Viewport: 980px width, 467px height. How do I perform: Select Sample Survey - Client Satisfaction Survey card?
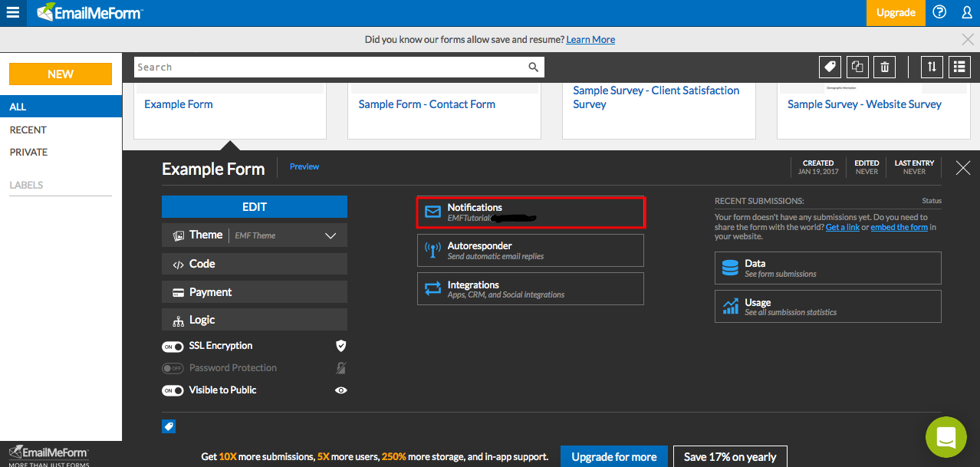click(x=659, y=111)
